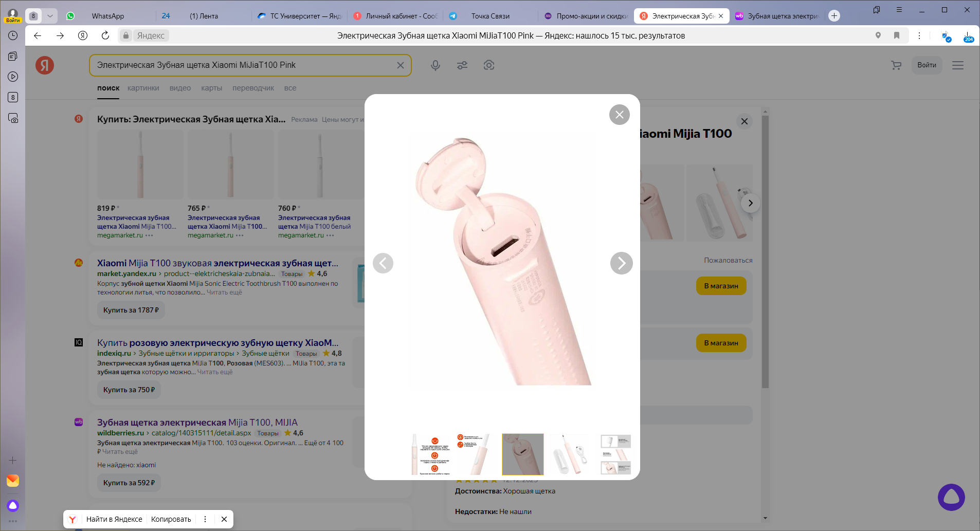Switch to the WhatsApp browser tab

point(107,16)
